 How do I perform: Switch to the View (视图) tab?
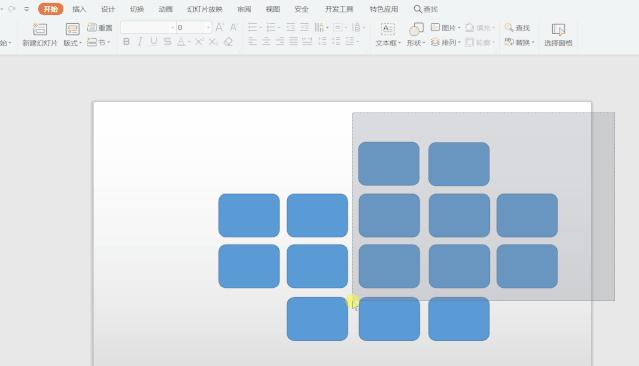[273, 9]
